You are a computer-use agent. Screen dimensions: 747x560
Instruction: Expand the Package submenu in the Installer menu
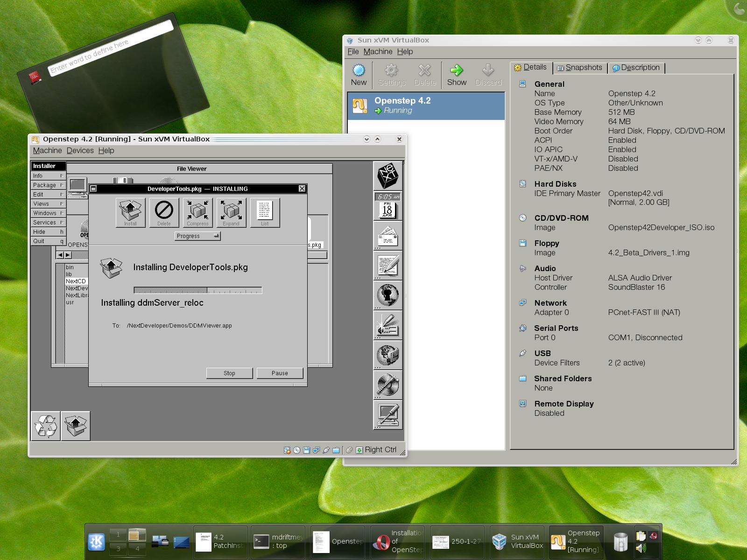47,185
